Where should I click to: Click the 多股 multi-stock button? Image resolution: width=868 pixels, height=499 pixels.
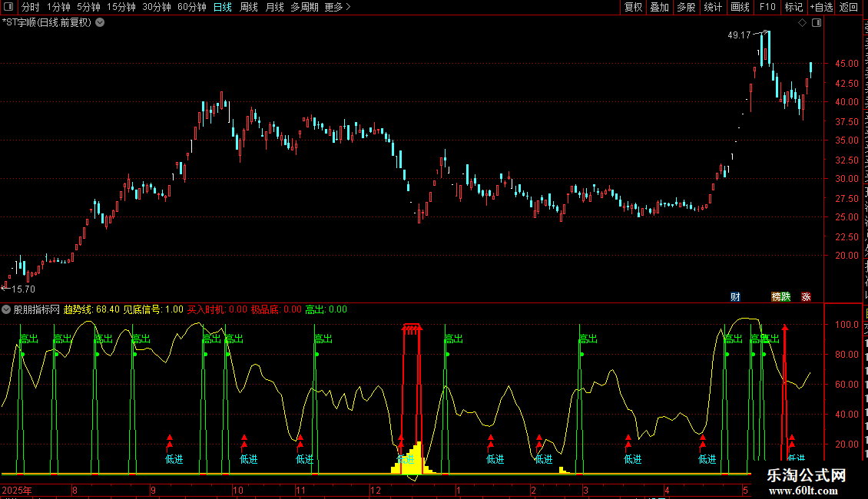point(687,7)
